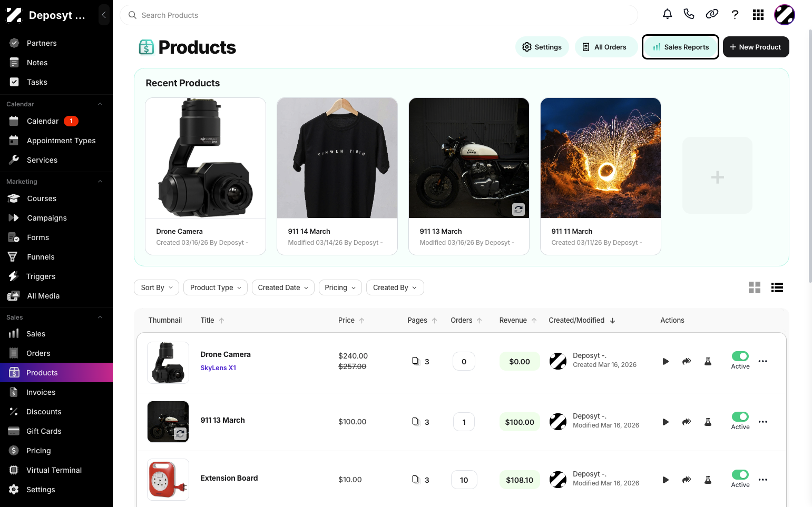This screenshot has width=812, height=507.
Task: Click share icon for Extension Board row
Action: click(x=687, y=480)
